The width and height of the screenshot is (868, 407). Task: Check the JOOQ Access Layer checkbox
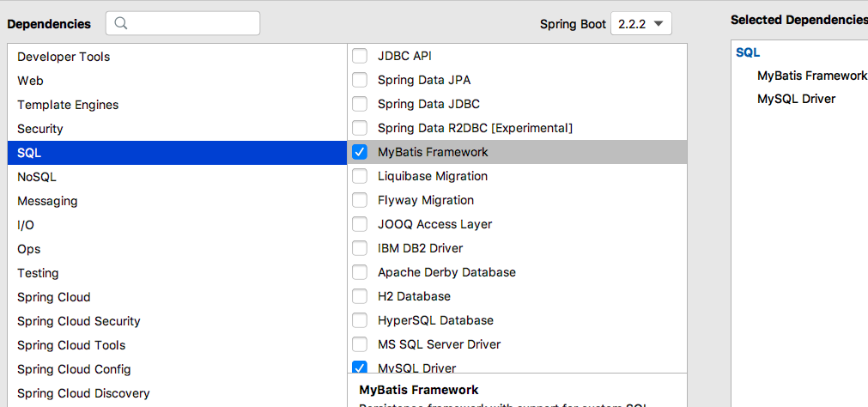click(x=360, y=224)
